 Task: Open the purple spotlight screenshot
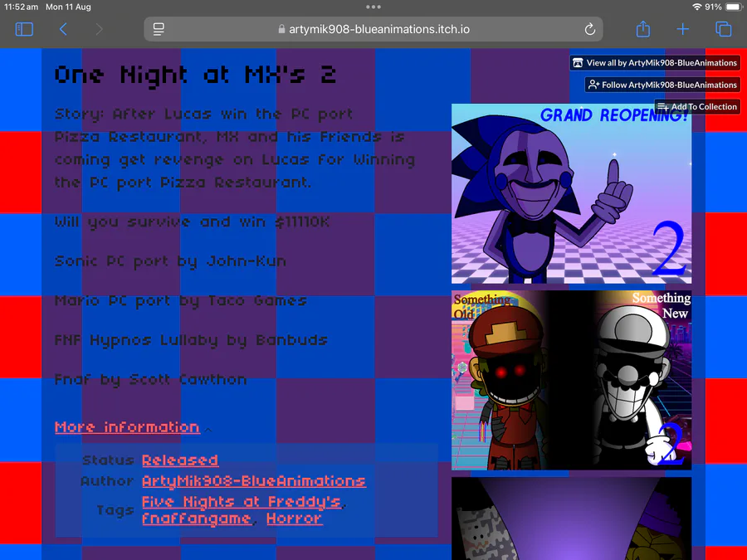571,519
